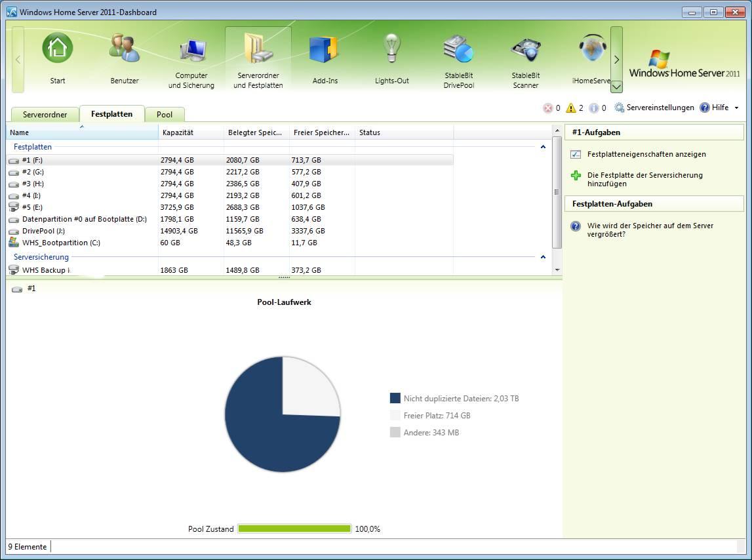Switch to the Serverordner tab
752x560 pixels.
45,114
